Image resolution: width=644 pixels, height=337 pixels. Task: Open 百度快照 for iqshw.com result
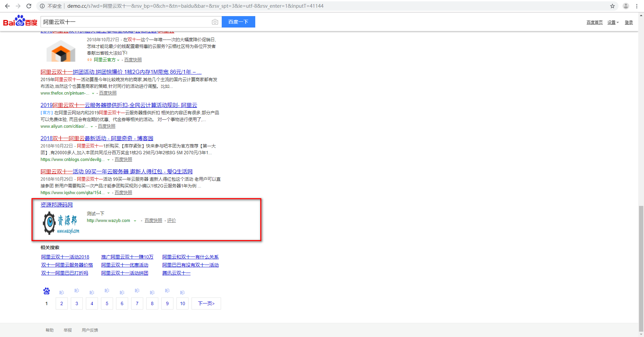123,193
